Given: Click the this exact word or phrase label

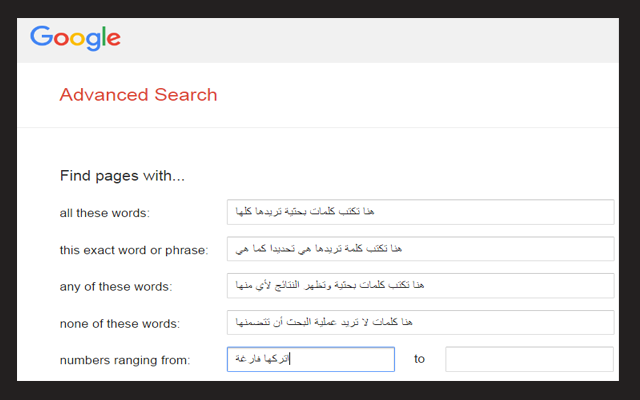Looking at the screenshot, I should pyautogui.click(x=133, y=250).
